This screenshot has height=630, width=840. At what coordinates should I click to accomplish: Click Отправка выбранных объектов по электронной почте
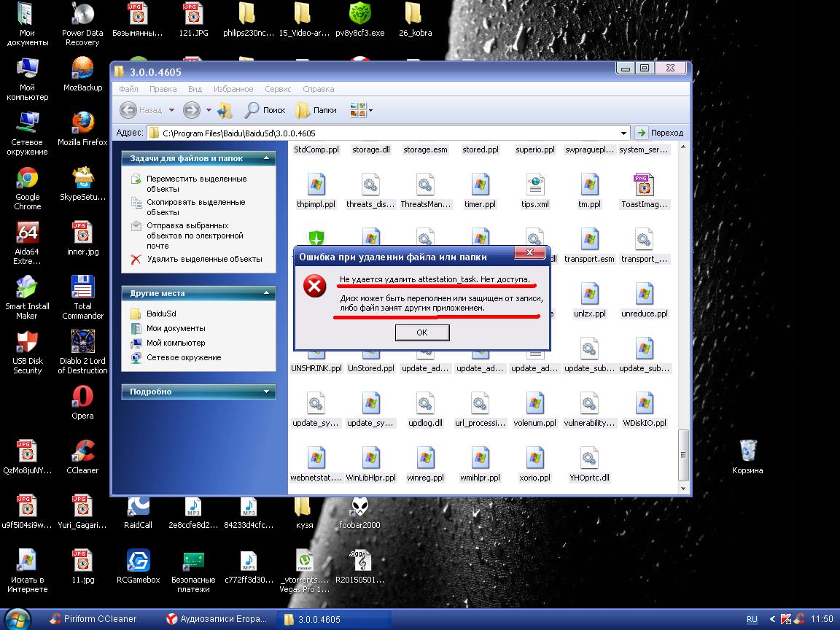[x=195, y=236]
